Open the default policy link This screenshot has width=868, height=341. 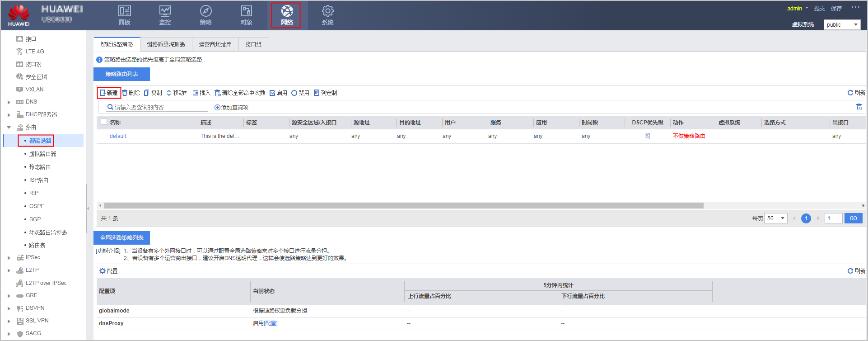[118, 136]
